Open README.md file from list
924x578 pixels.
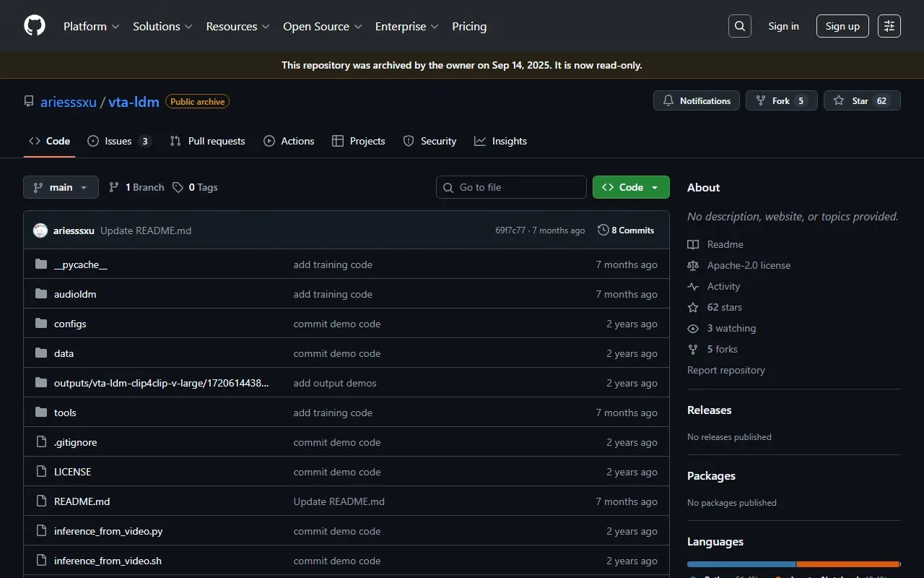coord(82,501)
